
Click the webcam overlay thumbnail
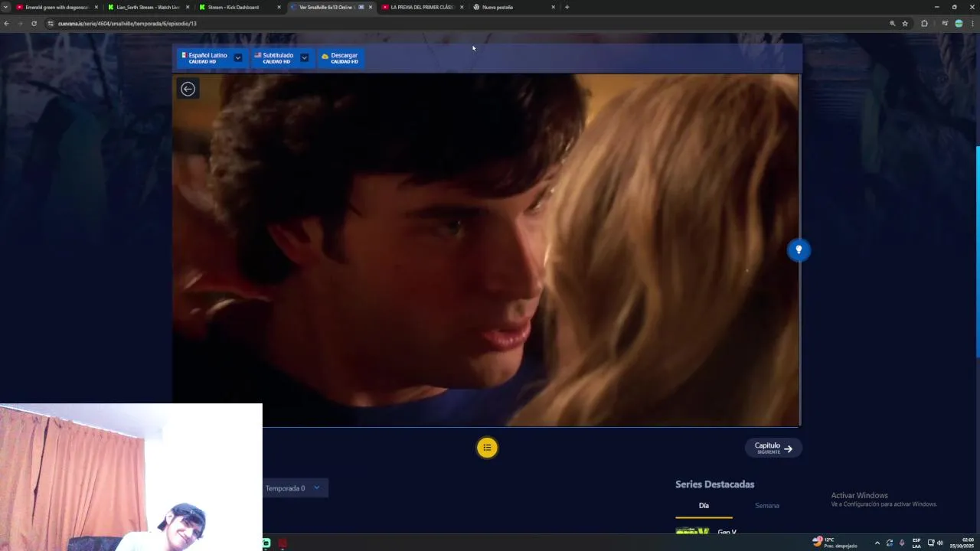coord(131,477)
